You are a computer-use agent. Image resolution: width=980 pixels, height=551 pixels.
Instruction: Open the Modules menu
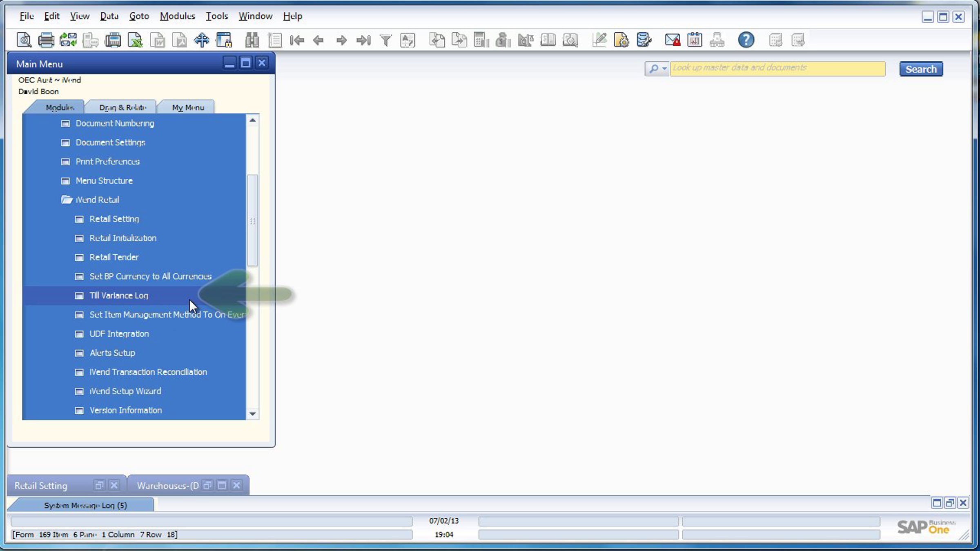pyautogui.click(x=177, y=16)
